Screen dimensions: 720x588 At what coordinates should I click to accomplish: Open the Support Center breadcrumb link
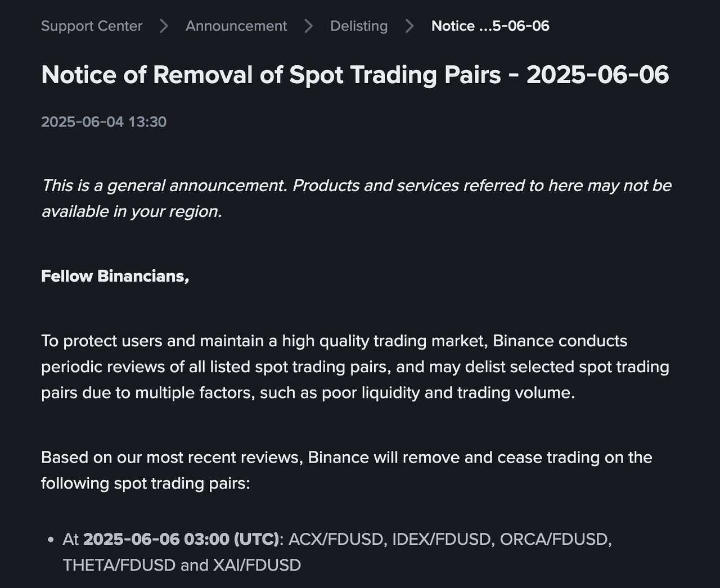click(92, 26)
